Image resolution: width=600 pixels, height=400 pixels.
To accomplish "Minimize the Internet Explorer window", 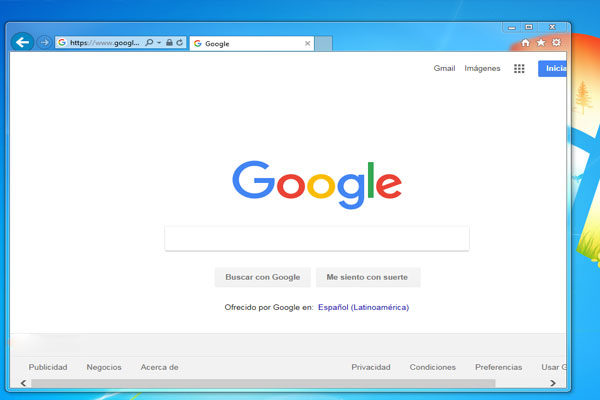I will 512,28.
